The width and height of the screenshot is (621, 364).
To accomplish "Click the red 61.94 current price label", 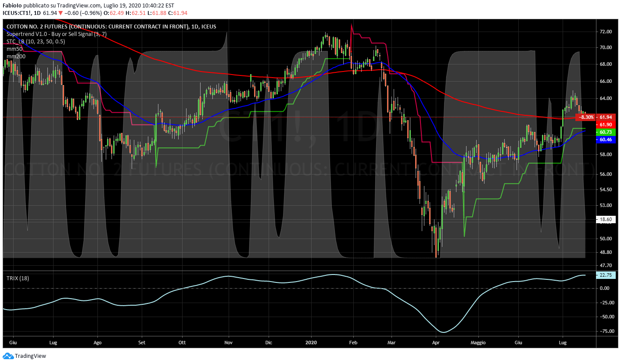I will click(x=606, y=117).
